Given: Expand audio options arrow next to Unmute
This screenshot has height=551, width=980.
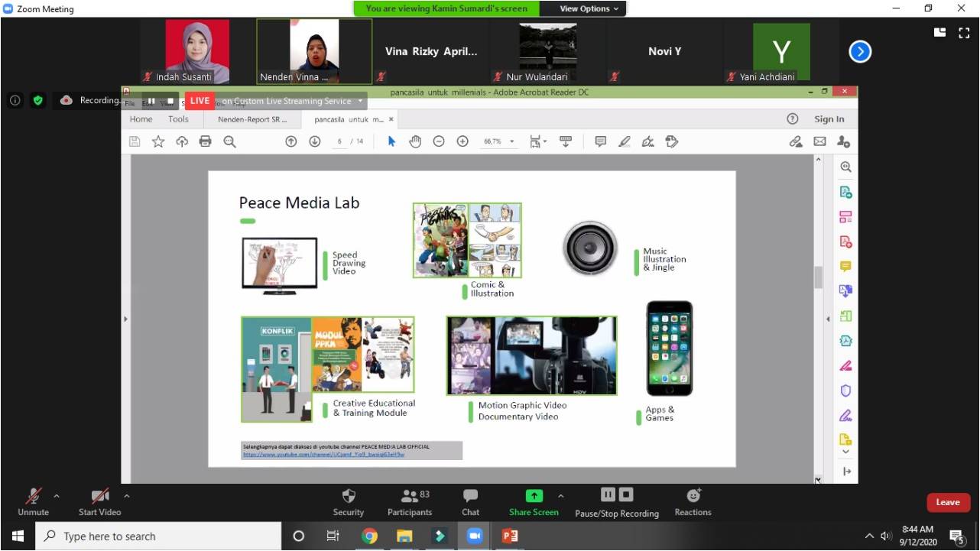Looking at the screenshot, I should point(57,496).
